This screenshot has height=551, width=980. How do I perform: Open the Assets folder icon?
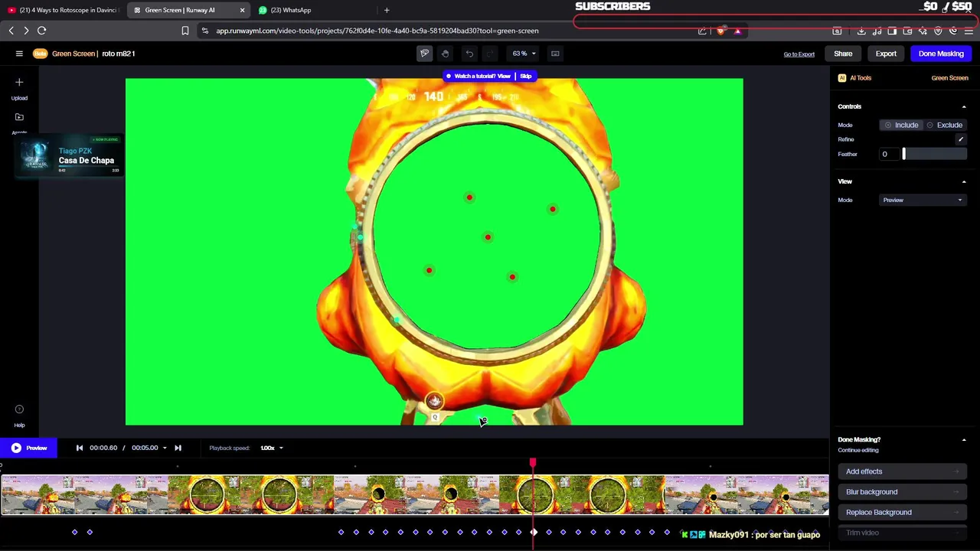[x=19, y=117]
